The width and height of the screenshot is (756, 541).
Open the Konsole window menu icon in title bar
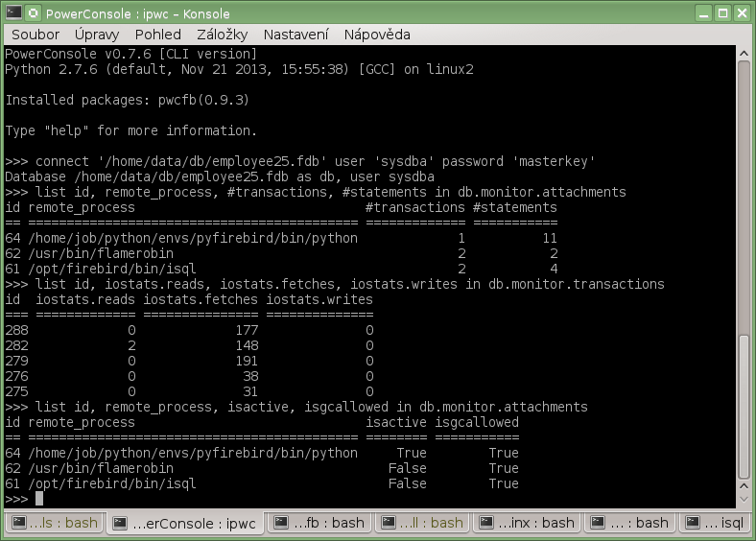click(12, 12)
